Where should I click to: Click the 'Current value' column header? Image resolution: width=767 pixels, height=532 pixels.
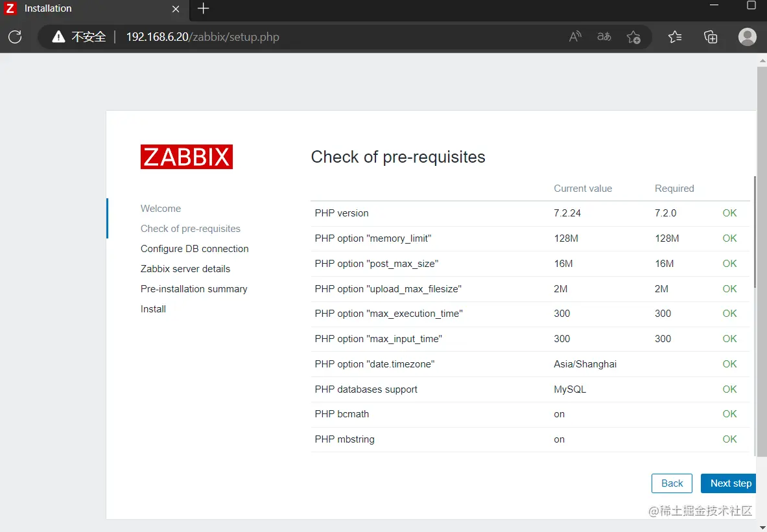583,189
